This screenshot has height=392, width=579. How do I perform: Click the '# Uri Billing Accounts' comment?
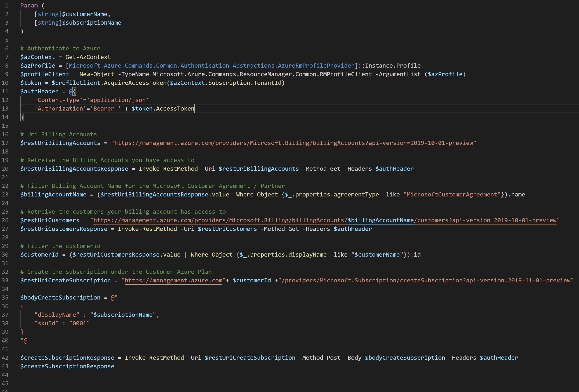(x=59, y=135)
